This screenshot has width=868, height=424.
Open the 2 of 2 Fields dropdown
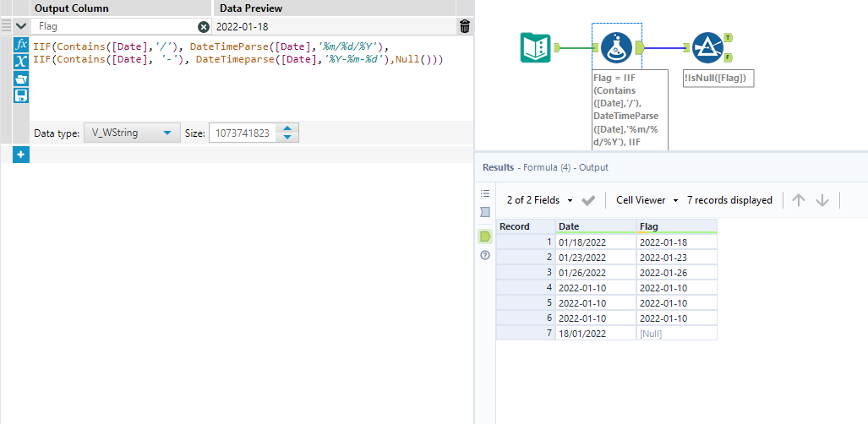pos(539,200)
